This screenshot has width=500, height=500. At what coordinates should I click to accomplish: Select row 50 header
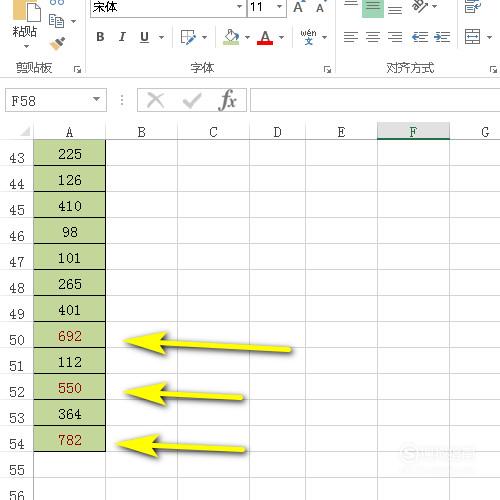17,335
